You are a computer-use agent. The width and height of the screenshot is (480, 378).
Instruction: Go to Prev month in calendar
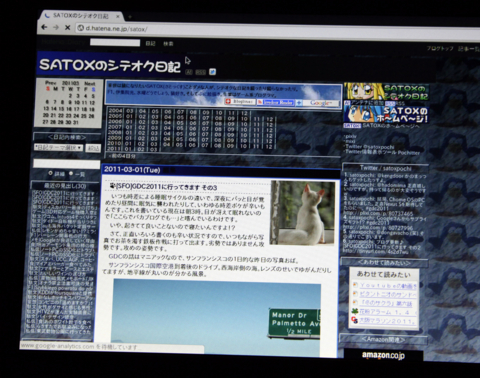pos(51,82)
